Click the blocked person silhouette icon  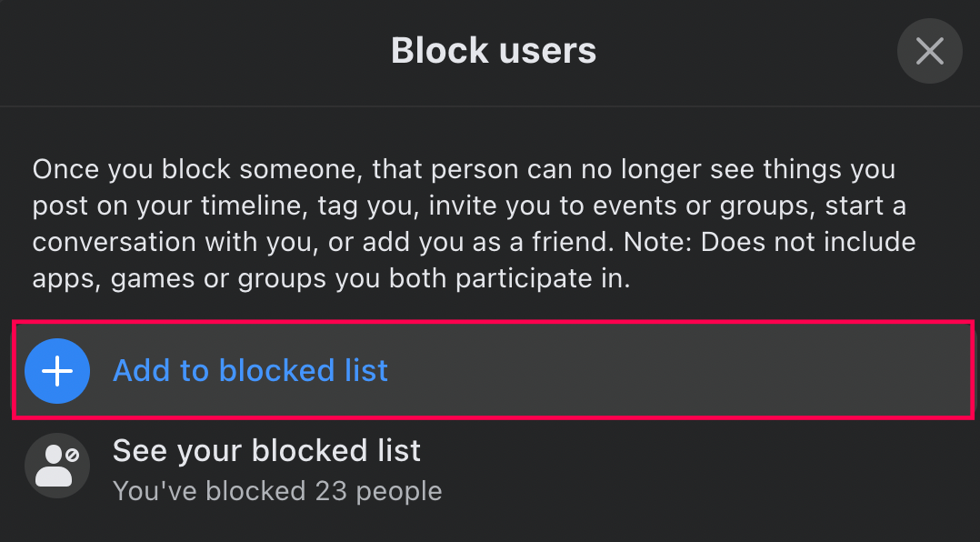[x=55, y=467]
